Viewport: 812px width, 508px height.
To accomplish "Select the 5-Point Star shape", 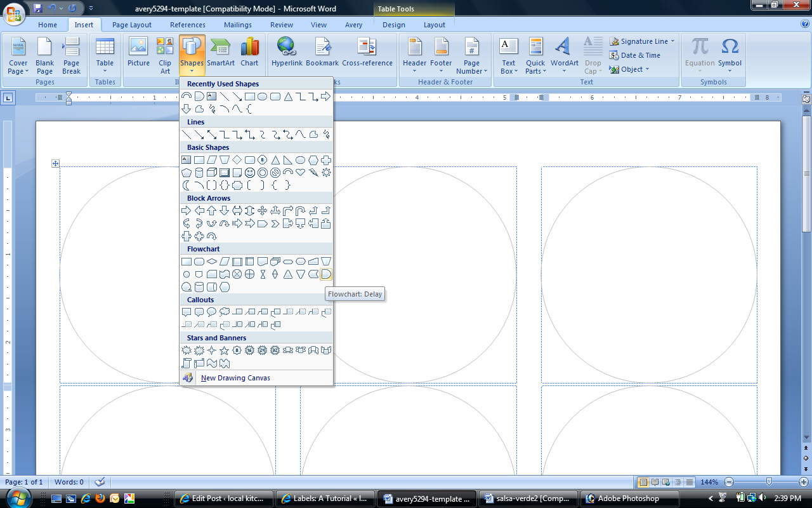I will [x=225, y=351].
